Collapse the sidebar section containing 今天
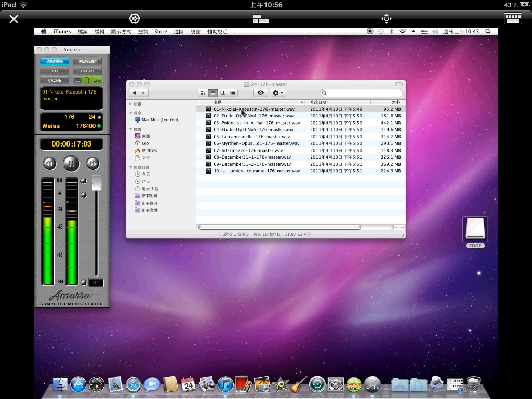 point(130,167)
